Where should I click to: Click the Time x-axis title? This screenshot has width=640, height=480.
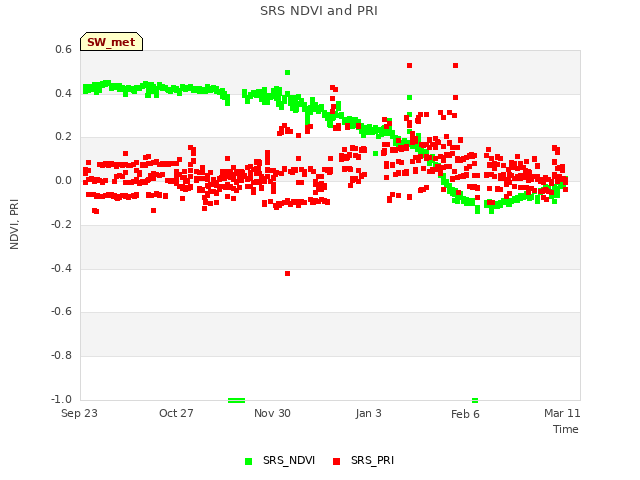pyautogui.click(x=566, y=429)
